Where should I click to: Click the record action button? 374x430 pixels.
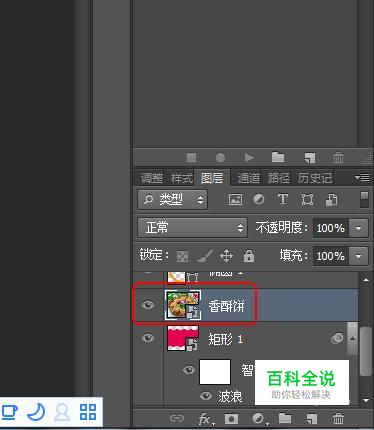[x=220, y=157]
